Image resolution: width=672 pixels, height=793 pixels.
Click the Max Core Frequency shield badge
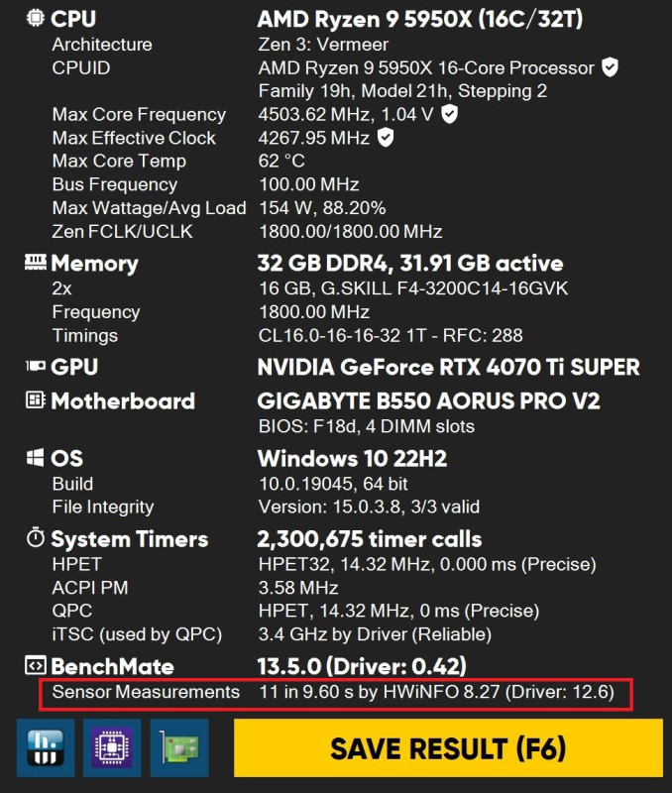tap(449, 114)
